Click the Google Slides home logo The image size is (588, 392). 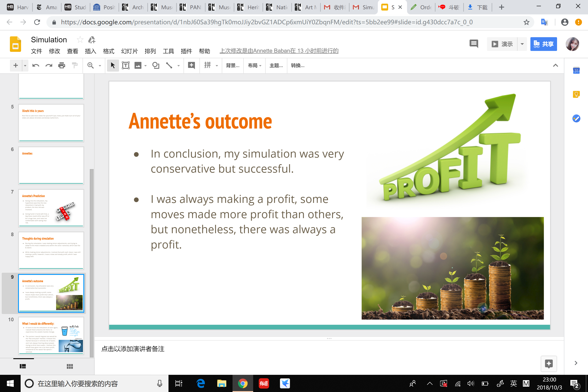click(15, 44)
